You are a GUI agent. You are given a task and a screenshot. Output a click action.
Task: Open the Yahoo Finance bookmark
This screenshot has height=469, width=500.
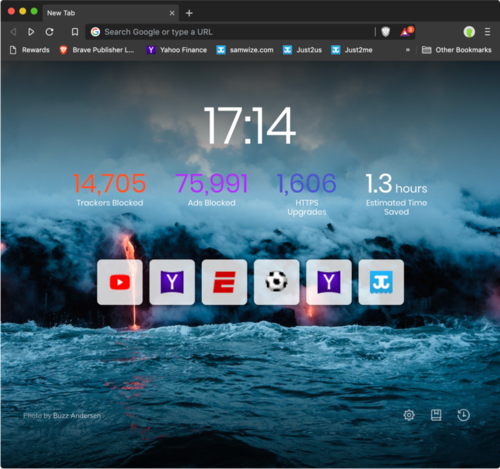click(177, 50)
